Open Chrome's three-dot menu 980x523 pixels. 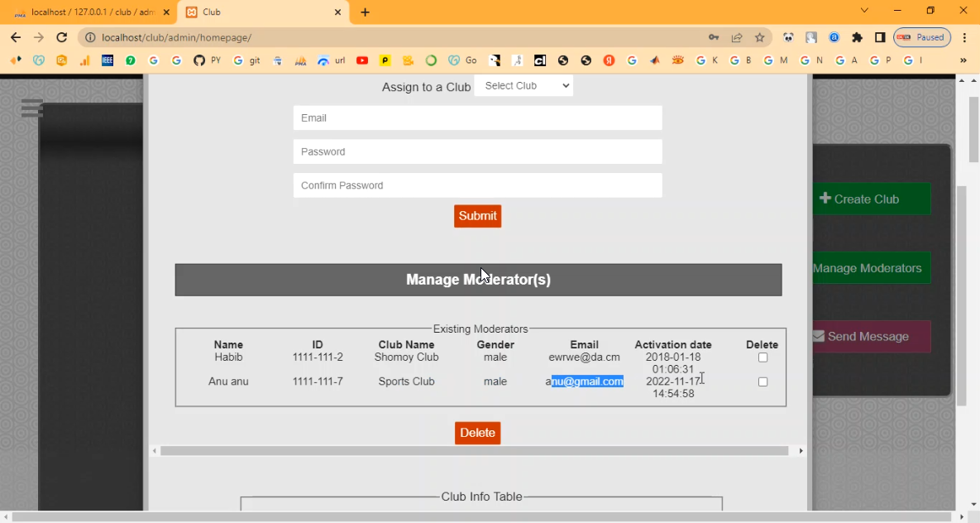click(x=964, y=37)
